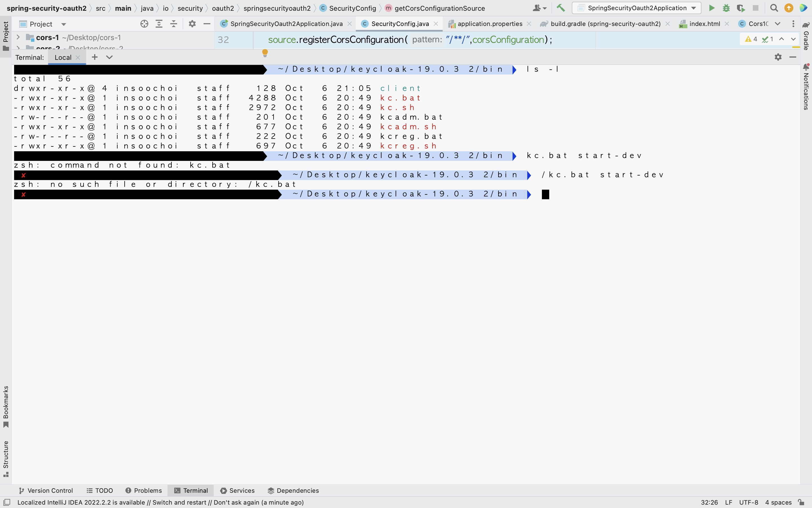The width and height of the screenshot is (812, 508).
Task: Click the 32:26 line column indicator
Action: point(709,502)
